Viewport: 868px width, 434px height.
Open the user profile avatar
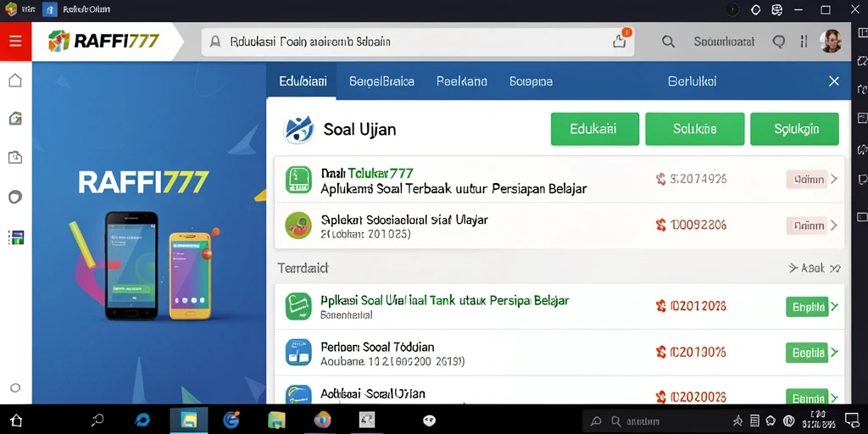831,41
